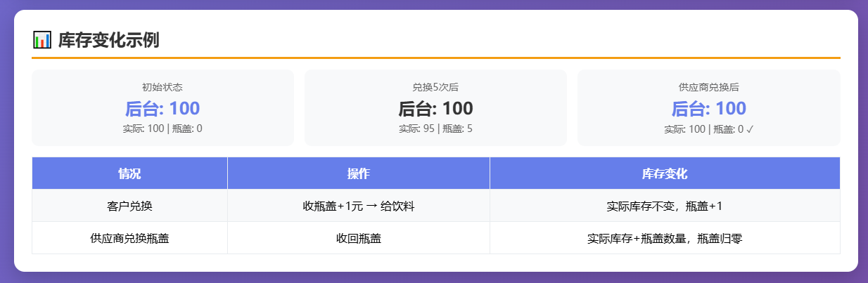Click the 收回瓶盖 operation cell
The height and width of the screenshot is (283, 868).
(359, 238)
